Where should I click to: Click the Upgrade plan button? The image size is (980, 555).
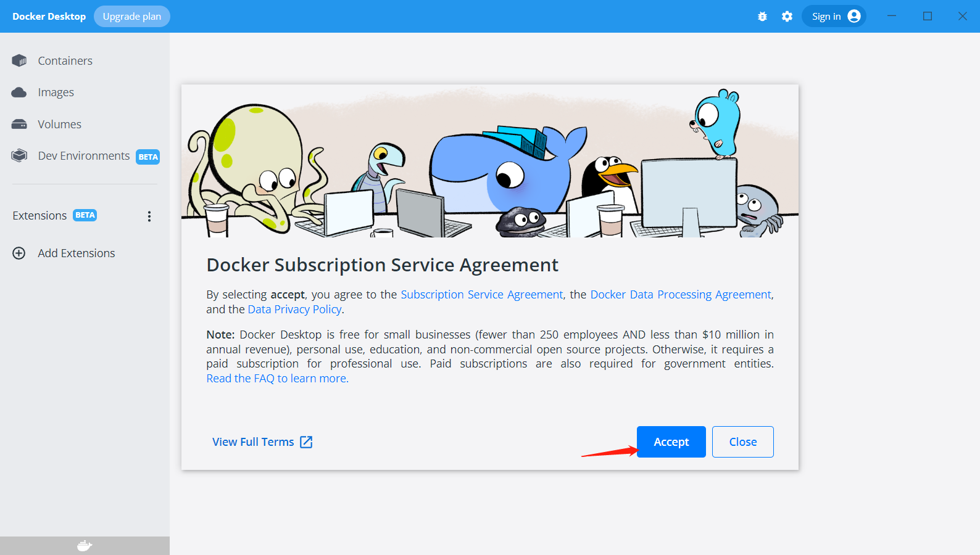point(132,17)
